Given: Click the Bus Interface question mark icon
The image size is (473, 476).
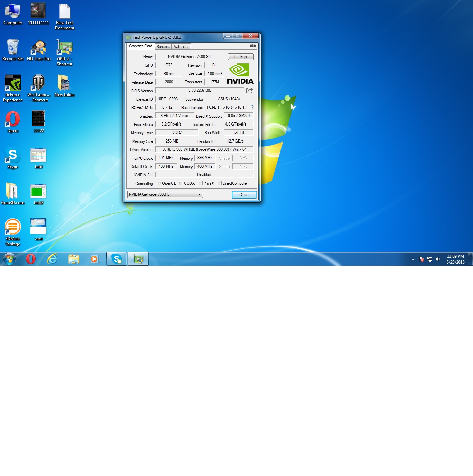Looking at the screenshot, I should [252, 108].
